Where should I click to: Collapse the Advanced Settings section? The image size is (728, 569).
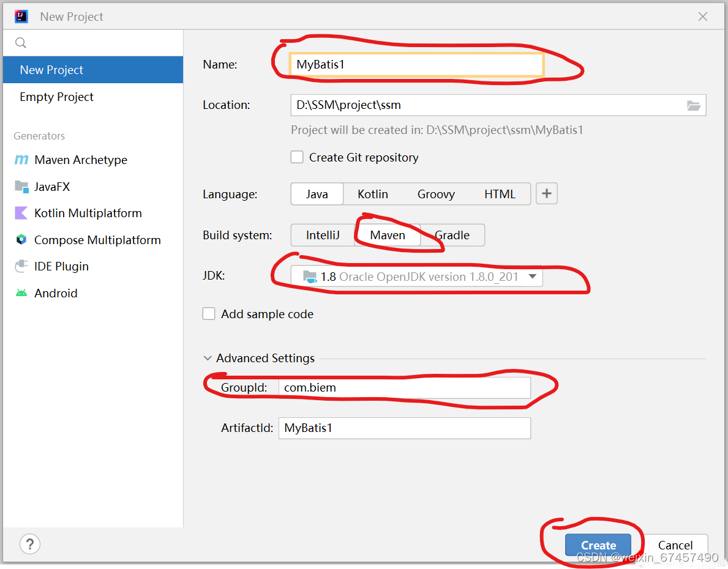[208, 359]
